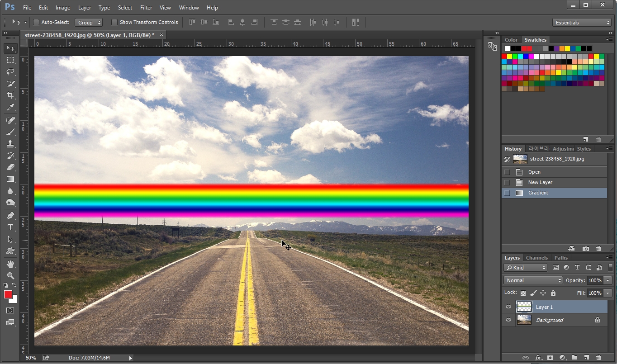Click the 50% zoom level field
Image resolution: width=617 pixels, height=364 pixels.
(x=30, y=358)
